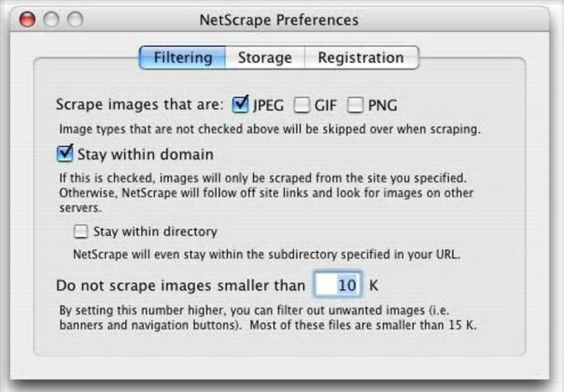The width and height of the screenshot is (564, 392).
Task: Uncheck the JPEG checkbox
Action: [240, 104]
